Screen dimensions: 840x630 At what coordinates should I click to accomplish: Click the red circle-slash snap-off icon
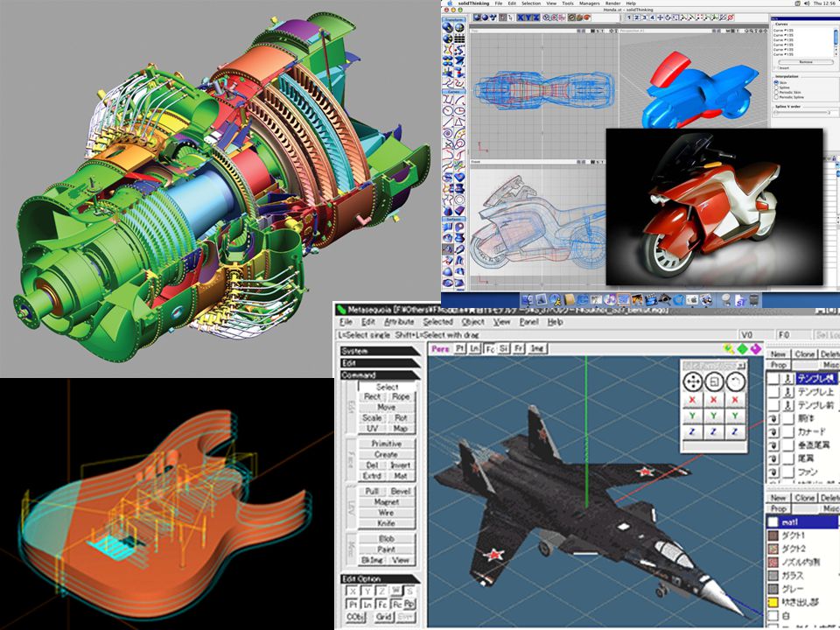click(x=730, y=17)
